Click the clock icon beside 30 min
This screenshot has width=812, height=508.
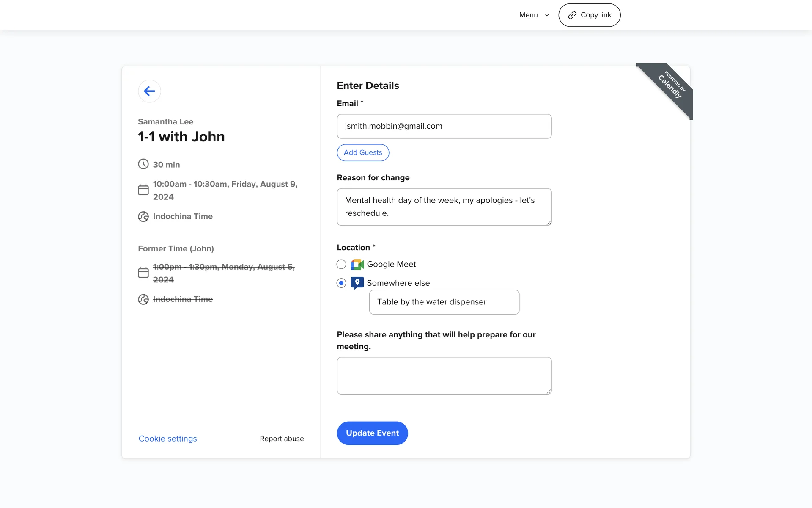click(x=143, y=164)
